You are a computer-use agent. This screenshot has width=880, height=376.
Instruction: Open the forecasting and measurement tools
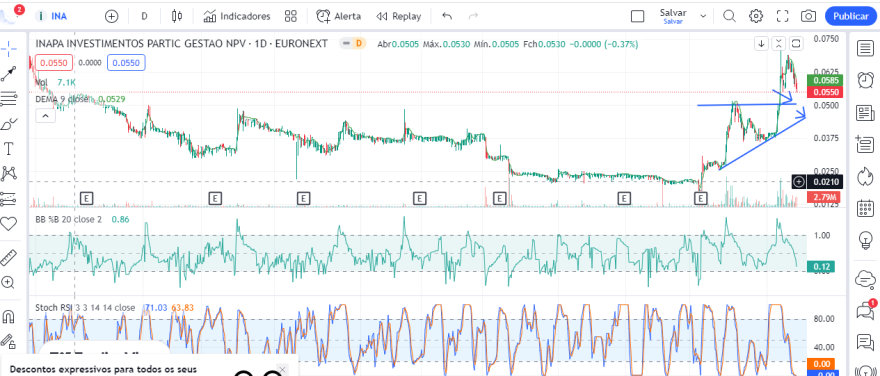(8, 199)
